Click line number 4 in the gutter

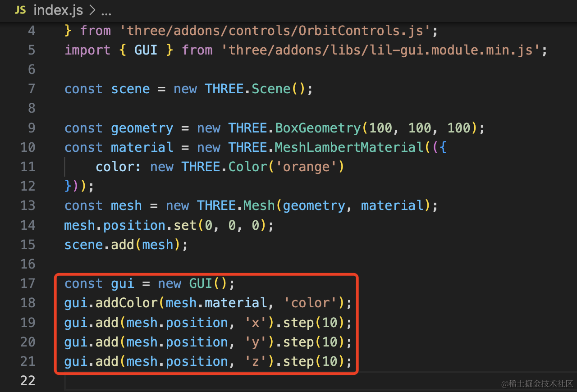click(x=31, y=31)
